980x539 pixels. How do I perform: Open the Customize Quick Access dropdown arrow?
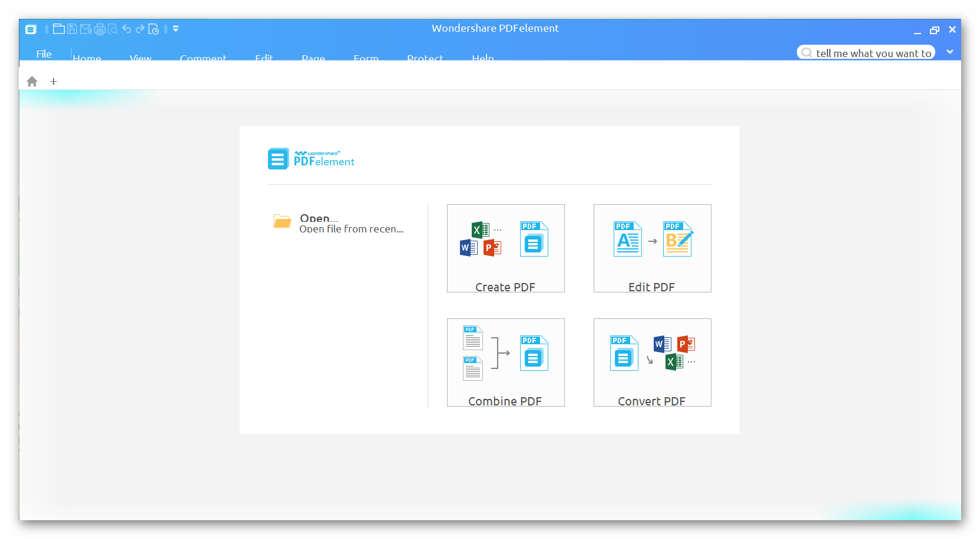[176, 28]
